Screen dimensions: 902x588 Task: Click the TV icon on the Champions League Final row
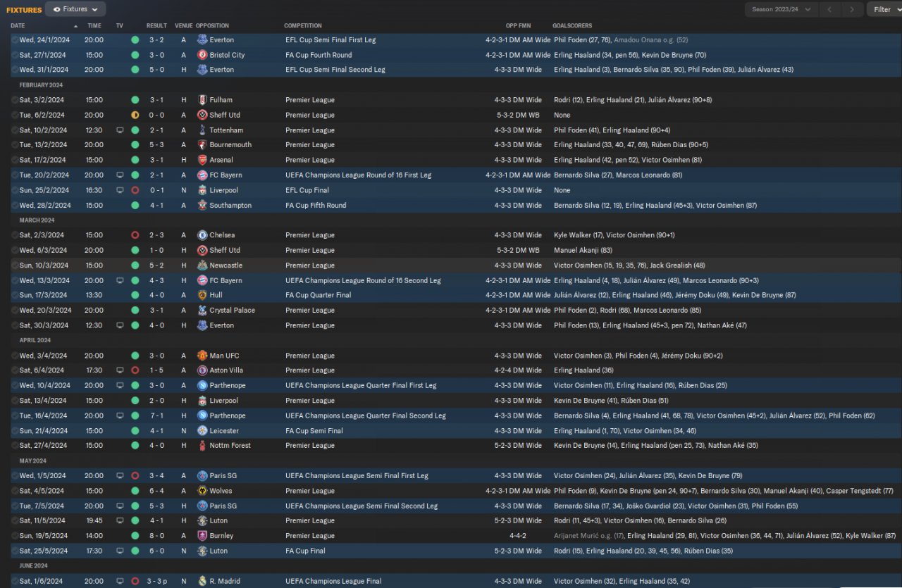pos(120,582)
